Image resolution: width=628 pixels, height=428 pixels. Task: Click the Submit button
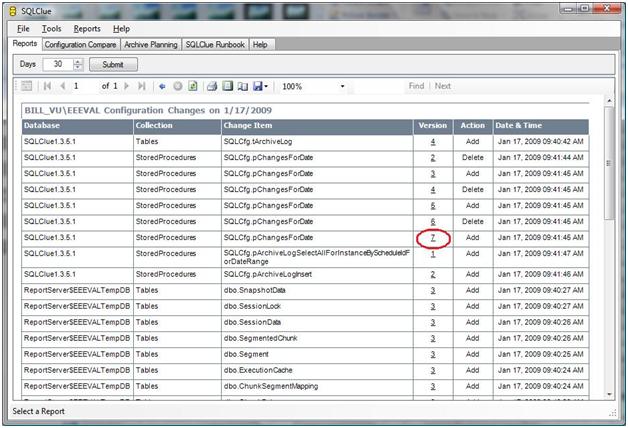point(113,64)
